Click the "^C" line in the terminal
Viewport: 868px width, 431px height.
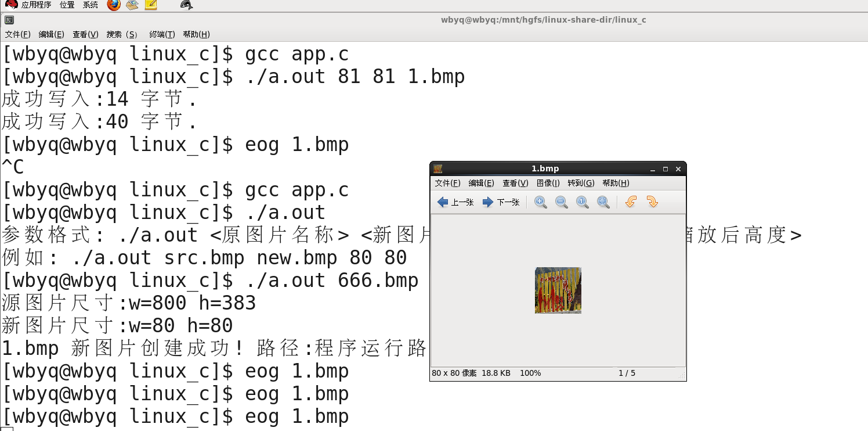click(x=13, y=167)
